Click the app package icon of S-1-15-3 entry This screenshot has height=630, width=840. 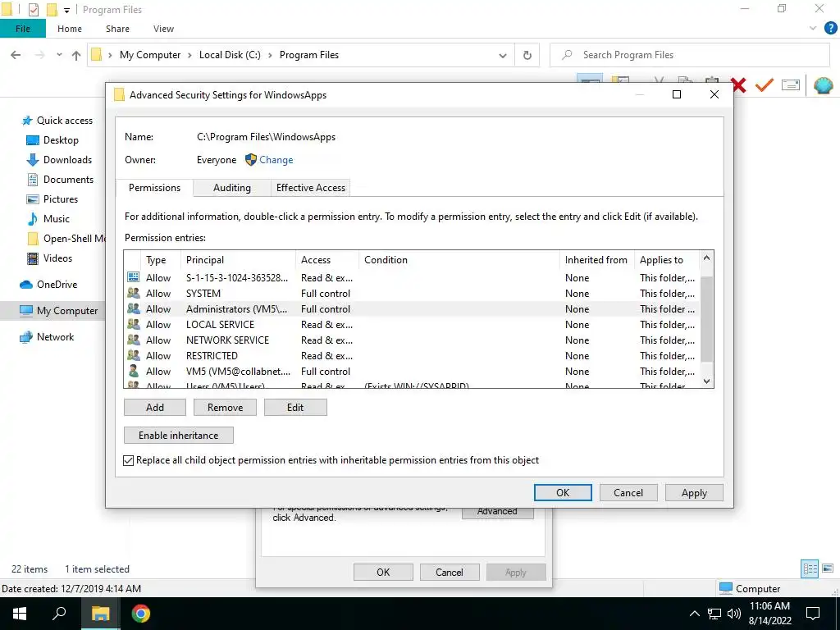point(134,277)
